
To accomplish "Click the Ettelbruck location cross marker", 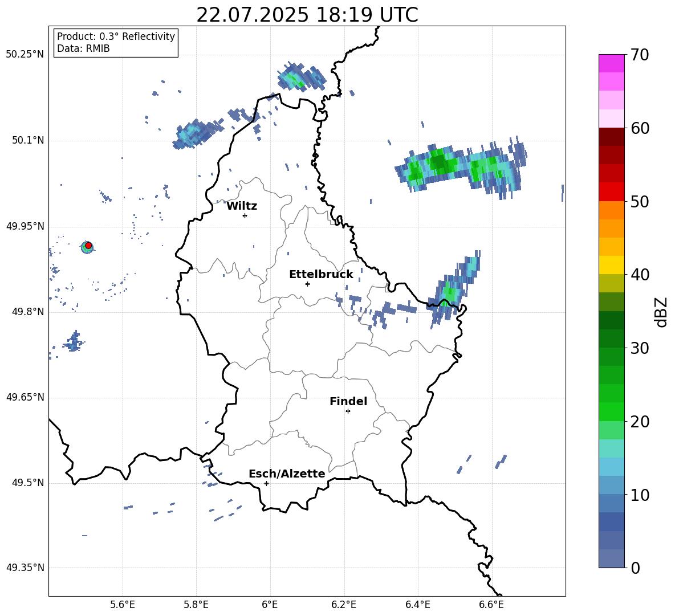I will 307,284.
